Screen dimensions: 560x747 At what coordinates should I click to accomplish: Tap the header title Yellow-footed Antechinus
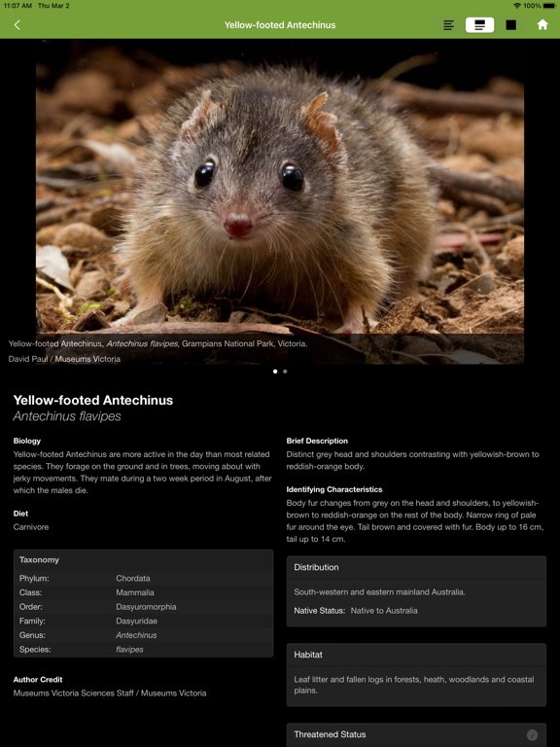tap(280, 24)
